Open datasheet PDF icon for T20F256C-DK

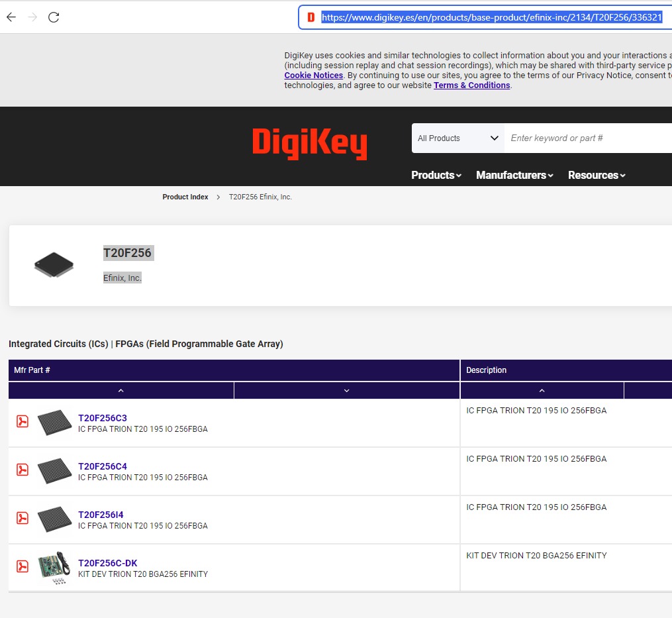click(23, 566)
